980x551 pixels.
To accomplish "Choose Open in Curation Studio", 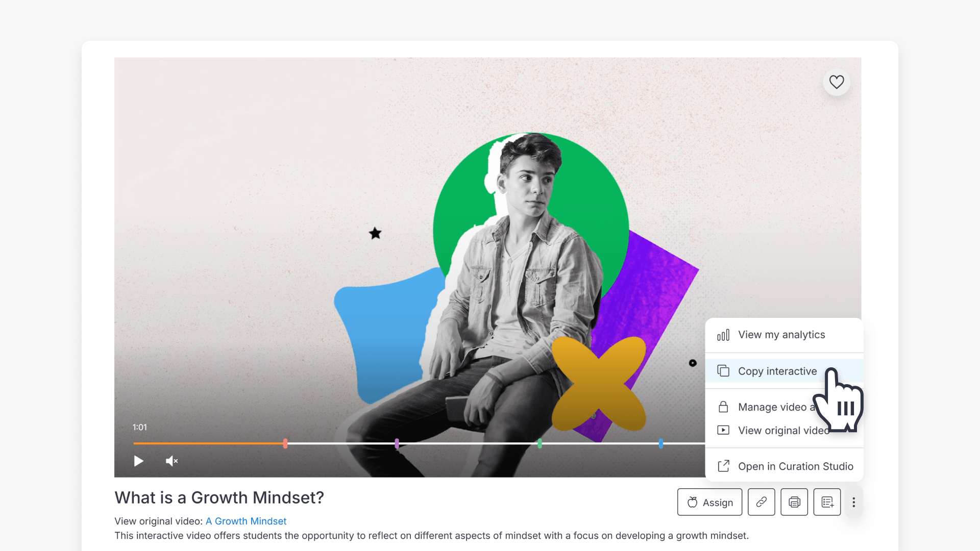I will [796, 466].
